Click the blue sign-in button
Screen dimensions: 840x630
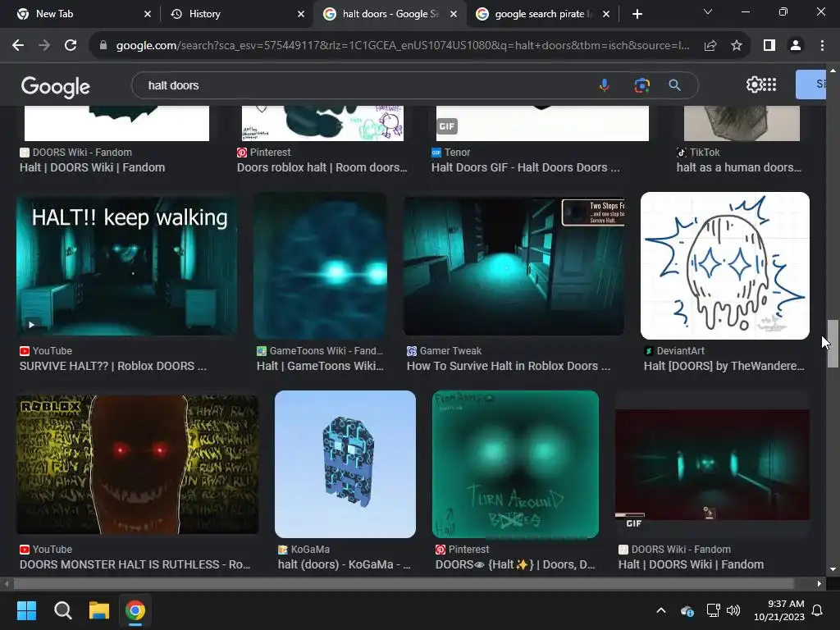coord(810,84)
